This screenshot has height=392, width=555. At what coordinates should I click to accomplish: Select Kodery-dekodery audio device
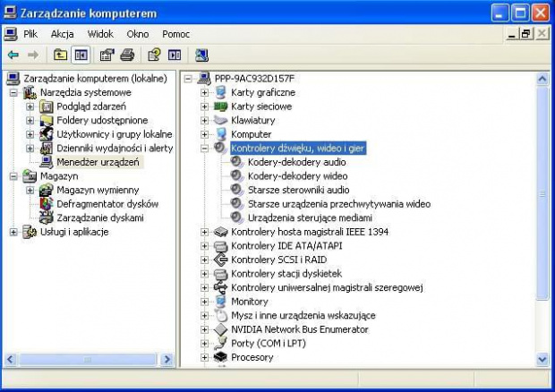pyautogui.click(x=296, y=162)
